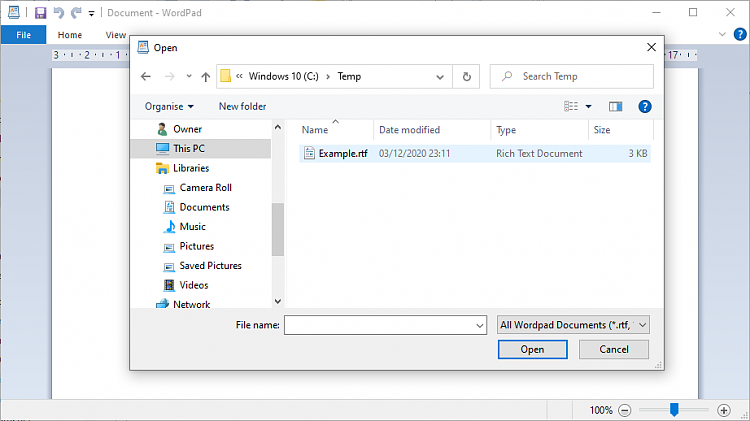Image resolution: width=750 pixels, height=421 pixels.
Task: Click the Example.rtf document icon
Action: coord(309,154)
